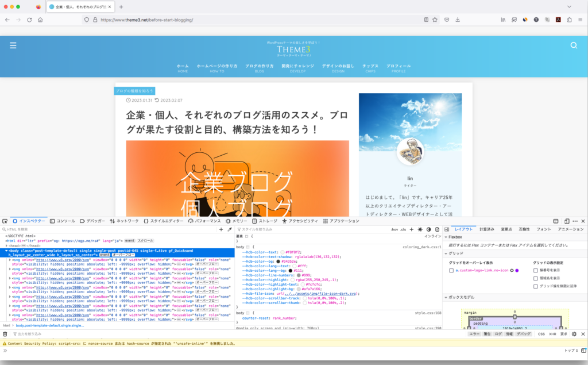Collapse the ボックスモデル section
This screenshot has height=365, width=588.
(446, 297)
